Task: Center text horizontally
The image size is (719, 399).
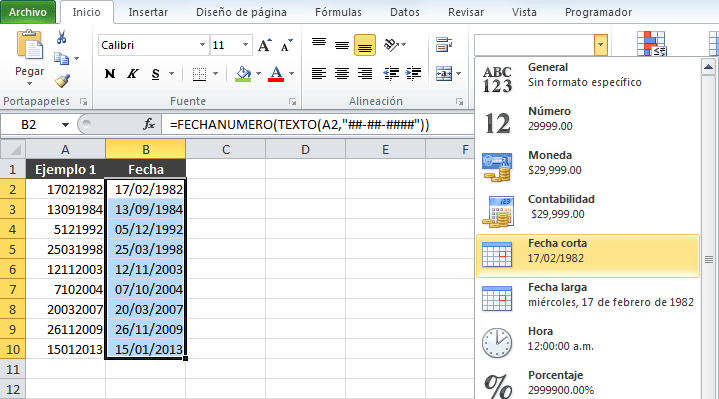Action: pos(342,73)
